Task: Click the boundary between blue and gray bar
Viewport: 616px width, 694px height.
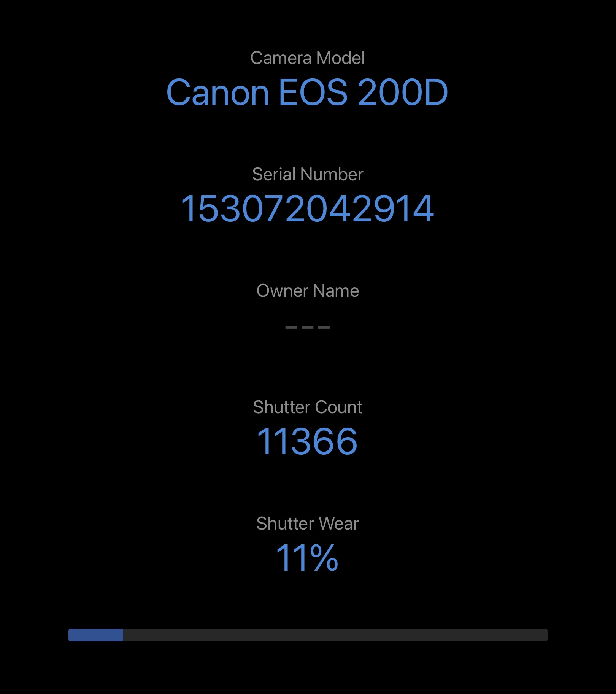Action: click(123, 635)
